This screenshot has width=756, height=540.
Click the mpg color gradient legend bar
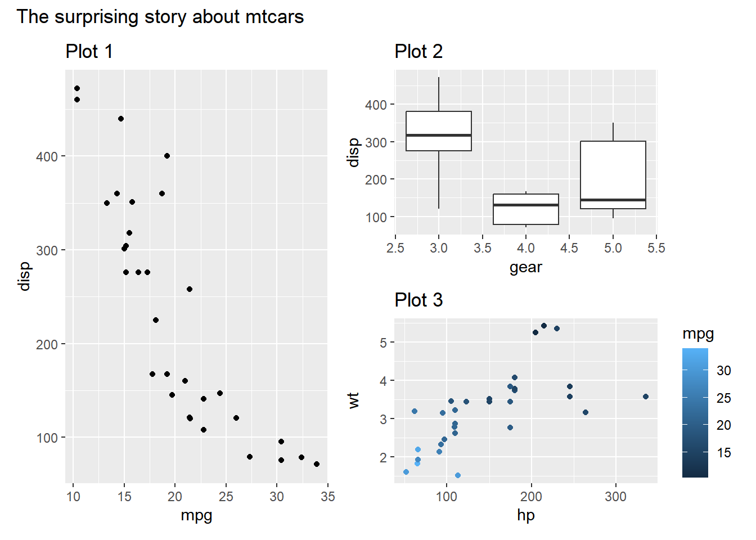[x=695, y=413]
